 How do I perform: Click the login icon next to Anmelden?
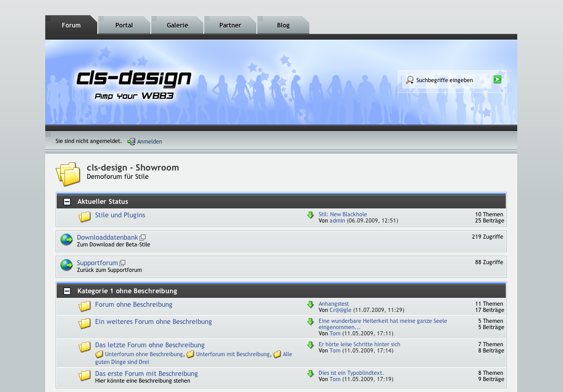click(132, 141)
